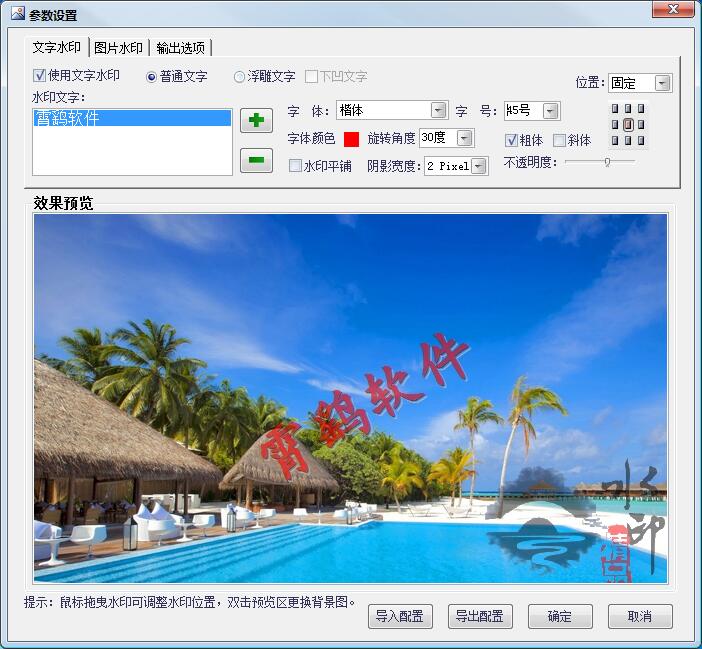
Task: Switch to the 图片水印 tab
Action: 119,48
